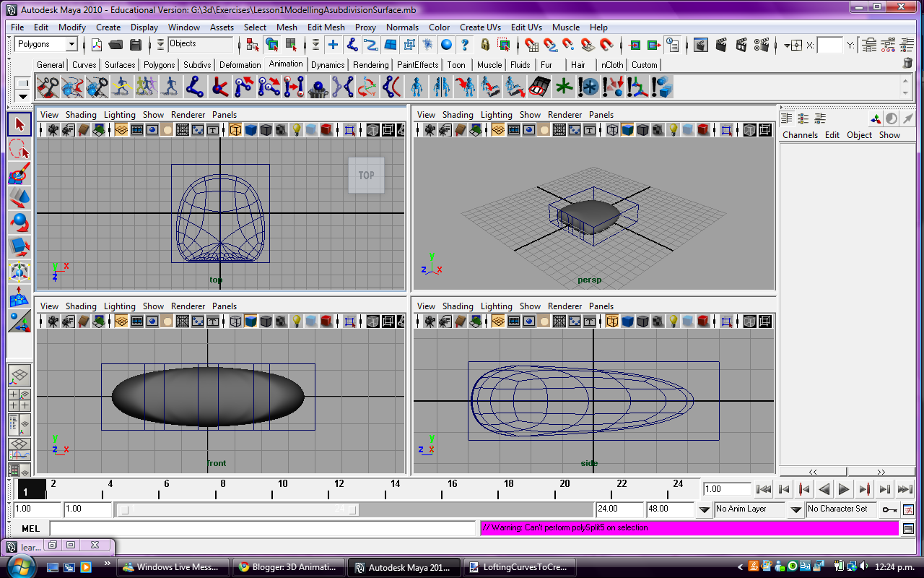Viewport: 924px width, 578px height.
Task: Start an IPR render from the status line
Action: tap(741, 45)
